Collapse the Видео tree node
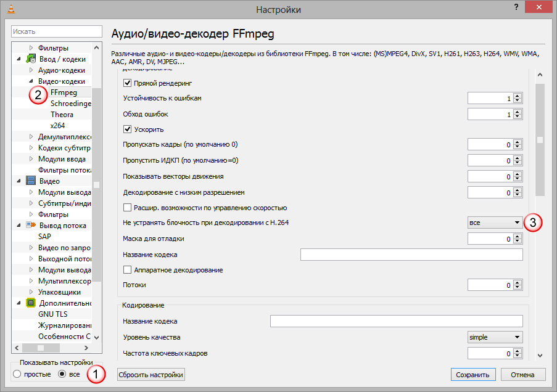This screenshot has height=392, width=557. coord(19,181)
